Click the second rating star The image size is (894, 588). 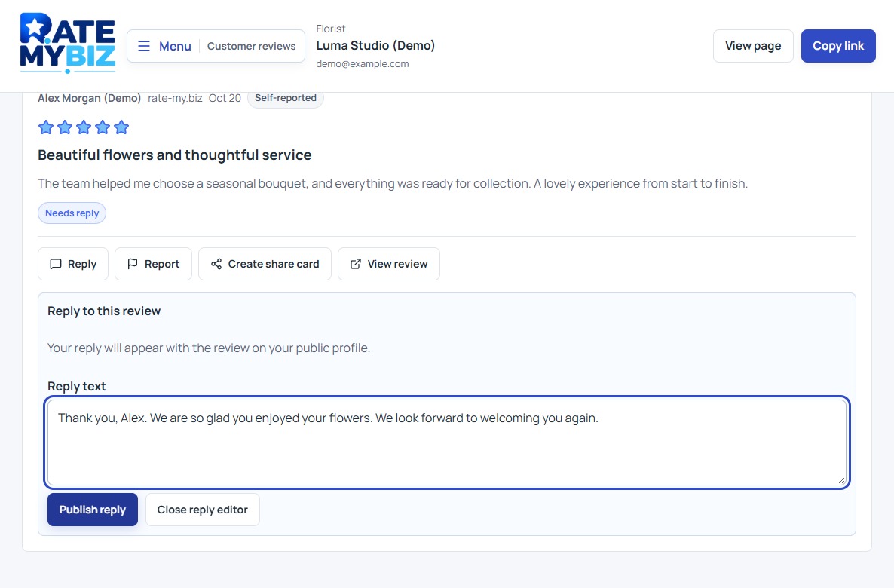pos(65,127)
